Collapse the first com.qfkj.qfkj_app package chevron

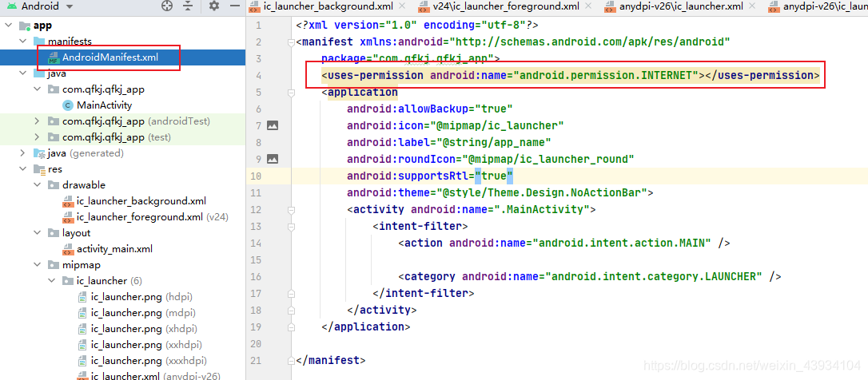click(x=37, y=89)
